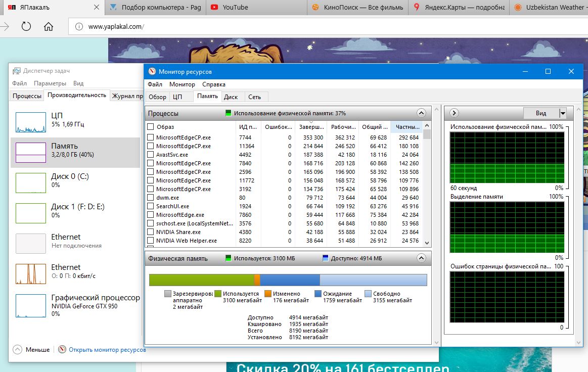Tick the dwm.exe process checkbox
This screenshot has width=588, height=372.
coord(150,198)
